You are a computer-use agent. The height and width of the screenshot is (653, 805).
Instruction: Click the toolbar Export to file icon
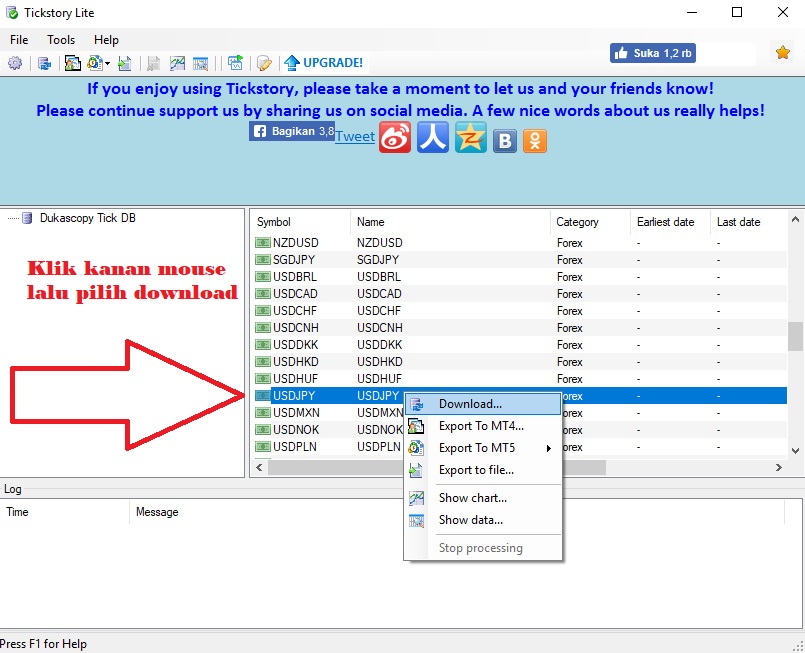125,63
